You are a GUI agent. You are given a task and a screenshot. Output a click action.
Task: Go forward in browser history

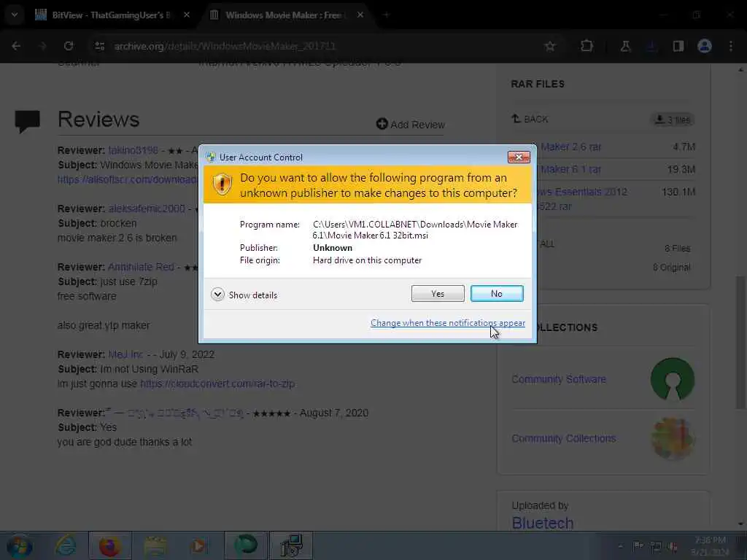(x=43, y=46)
